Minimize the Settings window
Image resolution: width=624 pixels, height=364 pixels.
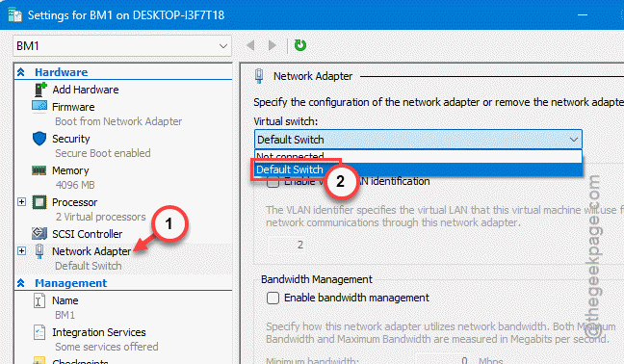coord(583,15)
